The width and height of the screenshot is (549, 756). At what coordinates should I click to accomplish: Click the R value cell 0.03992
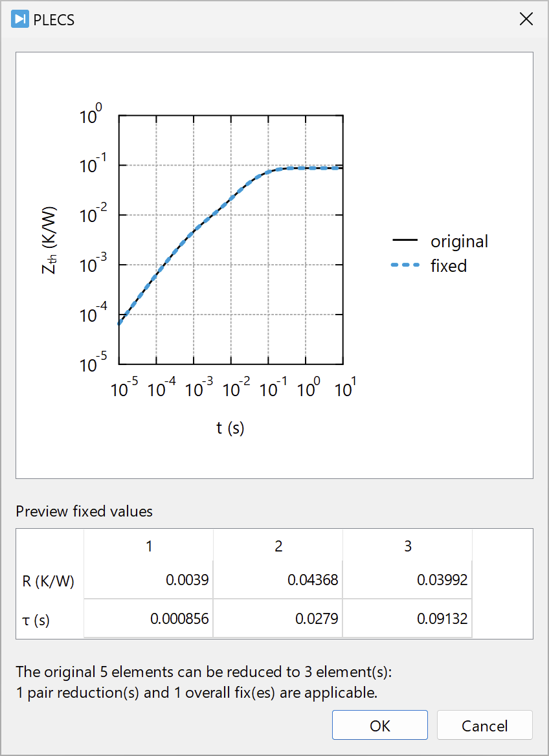(x=408, y=580)
